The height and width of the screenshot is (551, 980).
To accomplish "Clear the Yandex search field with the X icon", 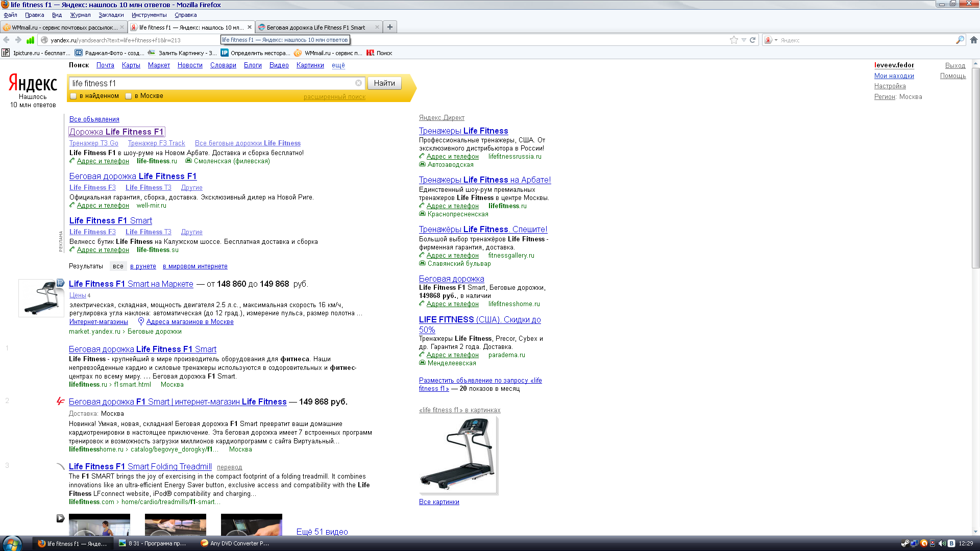I will pyautogui.click(x=358, y=83).
